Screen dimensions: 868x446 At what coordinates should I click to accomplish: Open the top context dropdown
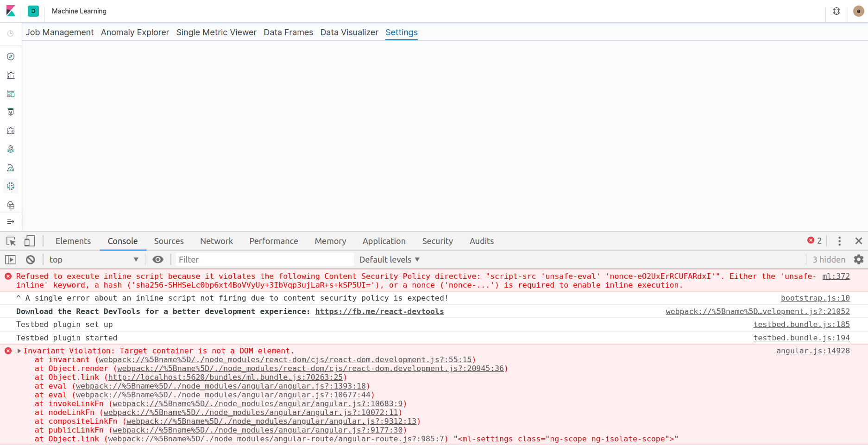click(x=94, y=260)
